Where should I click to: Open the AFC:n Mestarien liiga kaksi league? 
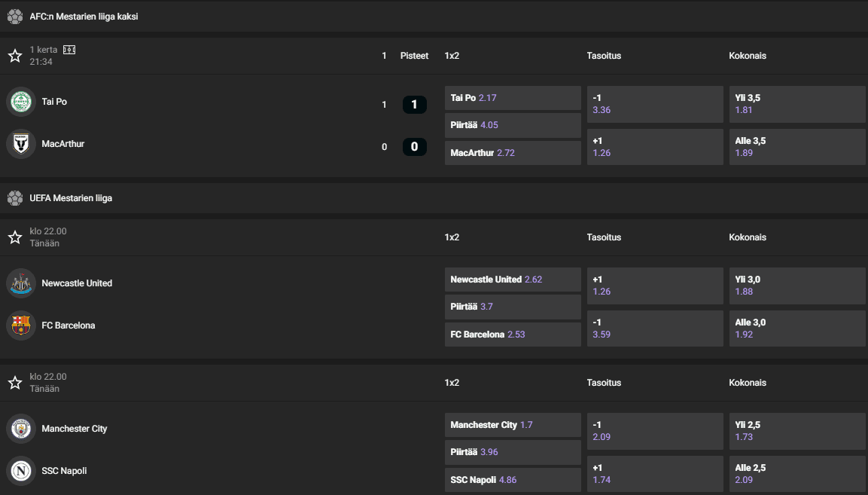(x=84, y=17)
